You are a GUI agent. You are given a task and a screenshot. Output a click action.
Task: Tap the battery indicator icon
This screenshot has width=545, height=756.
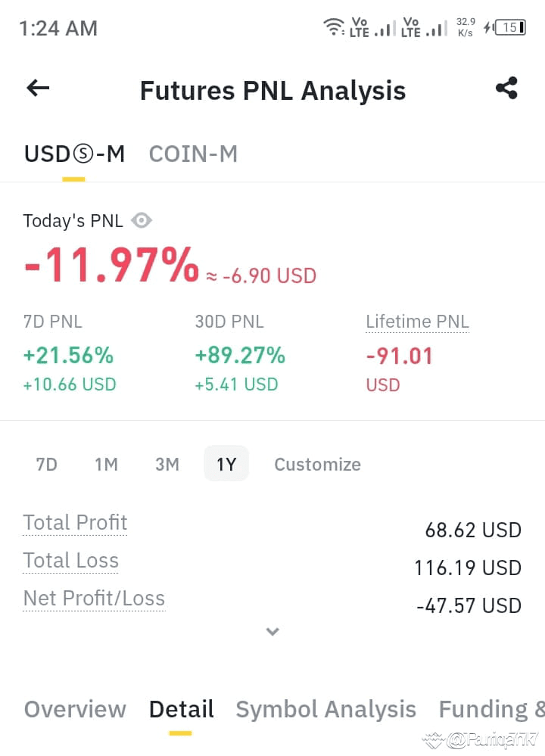pos(510,27)
